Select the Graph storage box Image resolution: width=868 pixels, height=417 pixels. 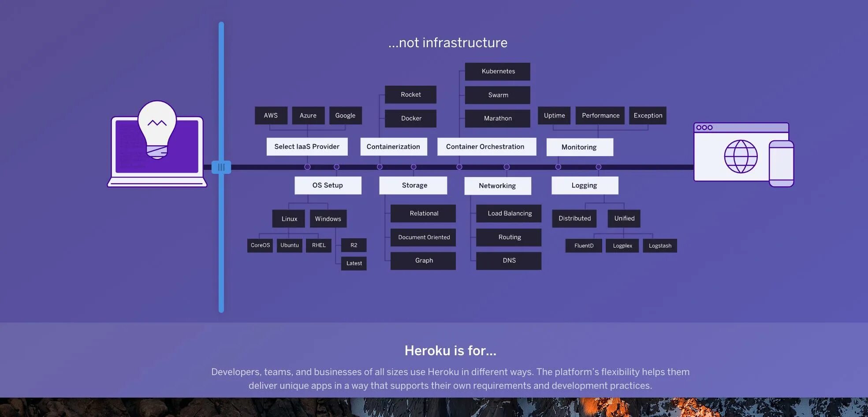[423, 261]
